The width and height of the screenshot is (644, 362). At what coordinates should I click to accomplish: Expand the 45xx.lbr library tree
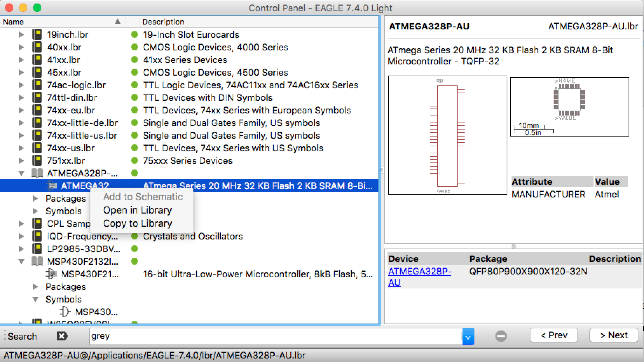click(x=21, y=72)
